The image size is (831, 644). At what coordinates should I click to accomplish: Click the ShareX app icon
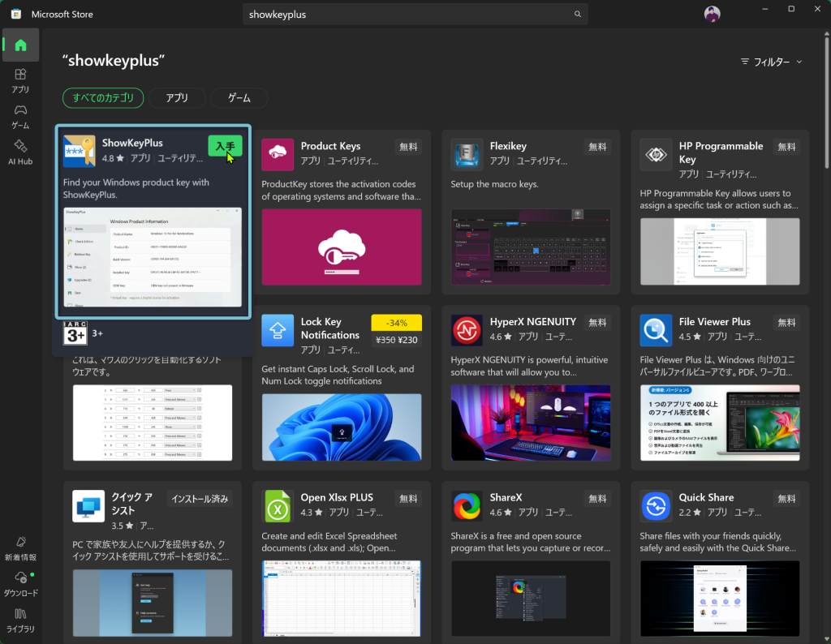[x=467, y=506]
